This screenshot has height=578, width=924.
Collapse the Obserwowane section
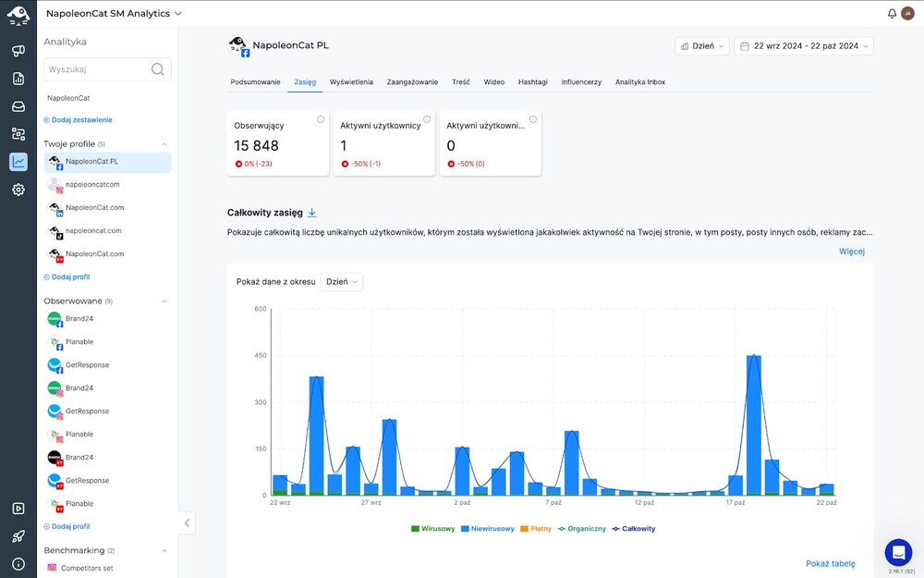(164, 301)
